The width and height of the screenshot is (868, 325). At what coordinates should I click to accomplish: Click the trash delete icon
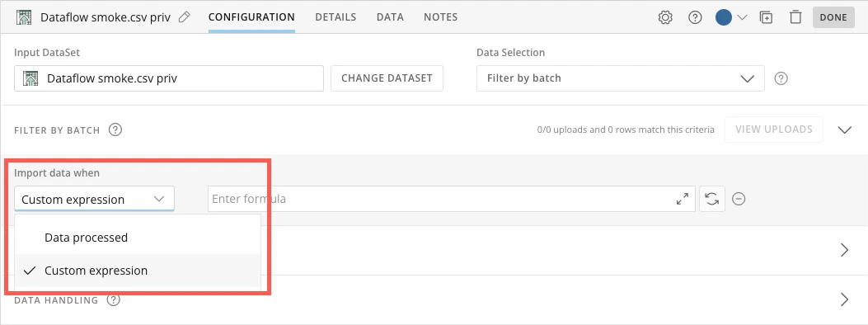795,17
